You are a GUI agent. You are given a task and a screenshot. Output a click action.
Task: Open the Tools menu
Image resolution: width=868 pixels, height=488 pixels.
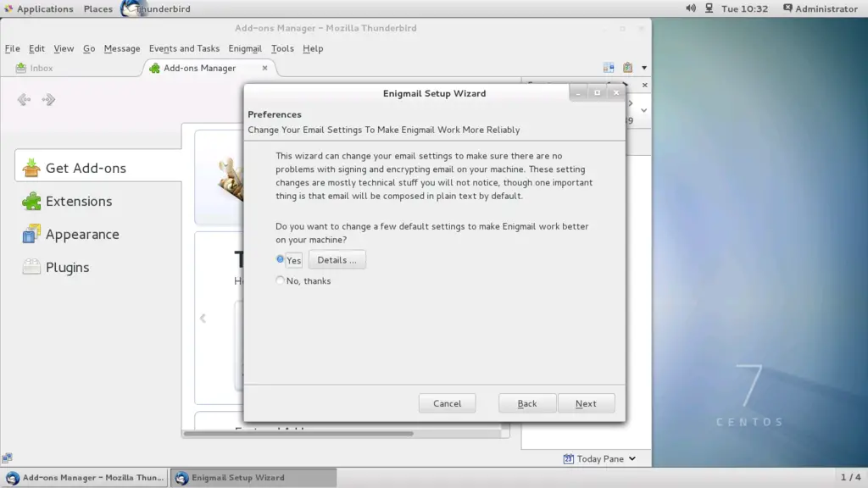(282, 48)
